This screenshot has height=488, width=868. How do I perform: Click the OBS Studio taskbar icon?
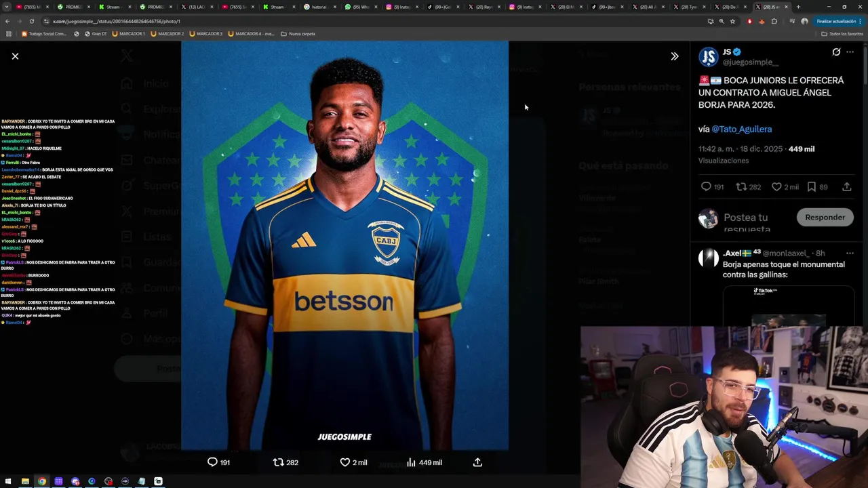click(108, 481)
